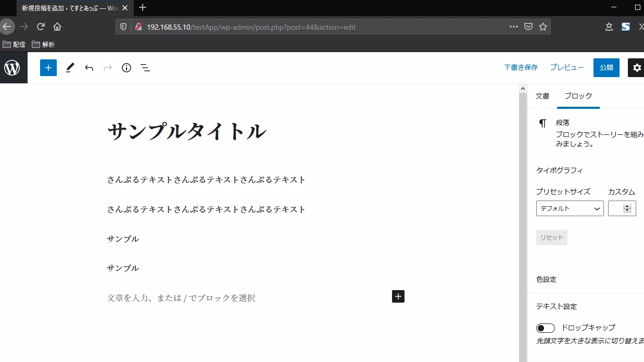Click the 下書き保存 link
The image size is (644, 362).
click(x=521, y=68)
